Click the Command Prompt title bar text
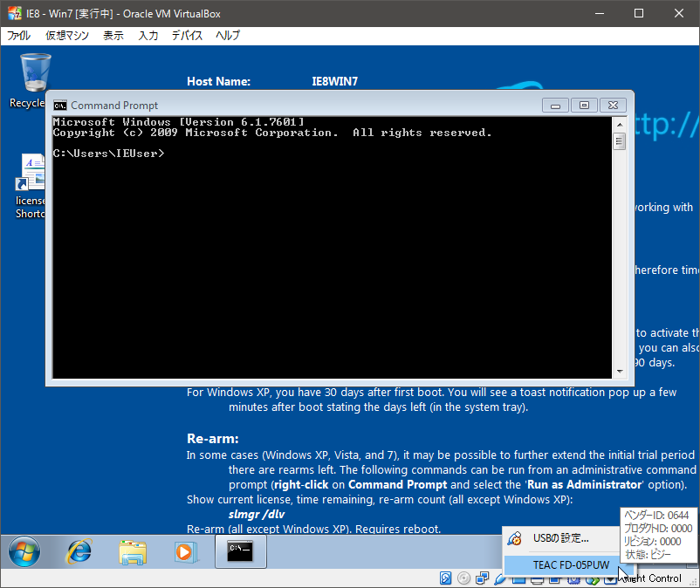Image resolution: width=700 pixels, height=588 pixels. click(x=114, y=106)
